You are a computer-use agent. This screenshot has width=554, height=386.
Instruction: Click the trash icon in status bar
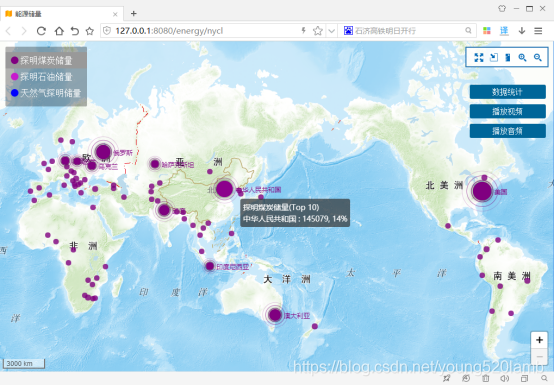tap(486, 378)
